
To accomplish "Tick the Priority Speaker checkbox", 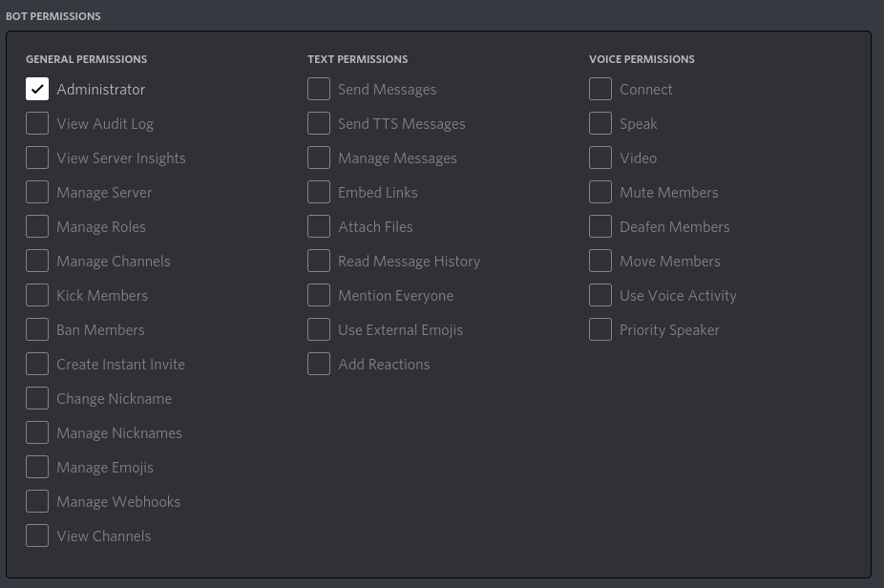I will pyautogui.click(x=600, y=330).
